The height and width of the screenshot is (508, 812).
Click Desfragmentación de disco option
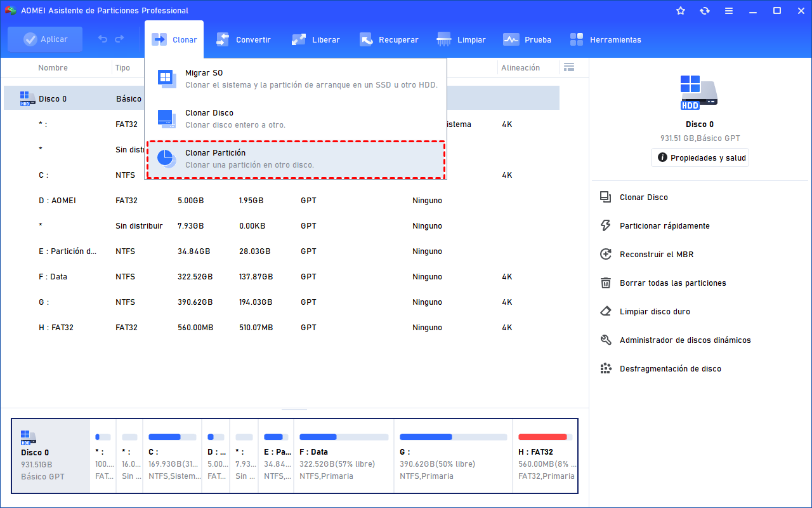[x=670, y=369]
